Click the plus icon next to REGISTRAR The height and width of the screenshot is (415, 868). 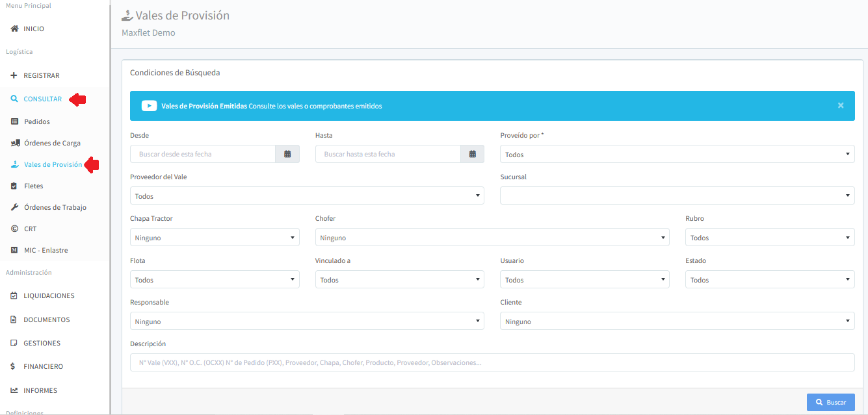tap(14, 75)
